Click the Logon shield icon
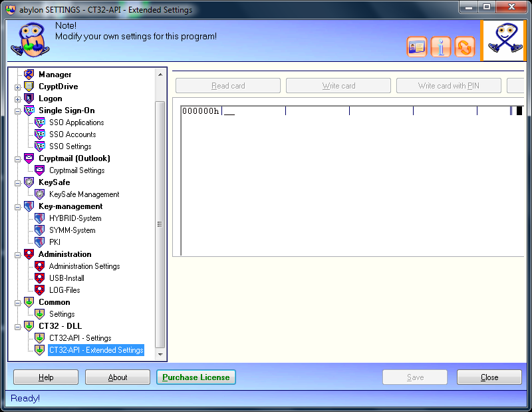Viewport: 532px width, 412px height. tap(29, 99)
